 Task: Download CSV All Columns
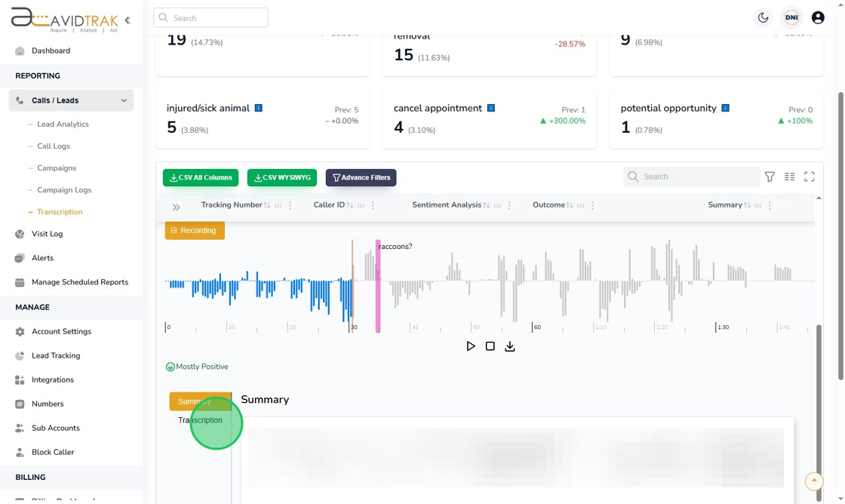pyautogui.click(x=201, y=177)
